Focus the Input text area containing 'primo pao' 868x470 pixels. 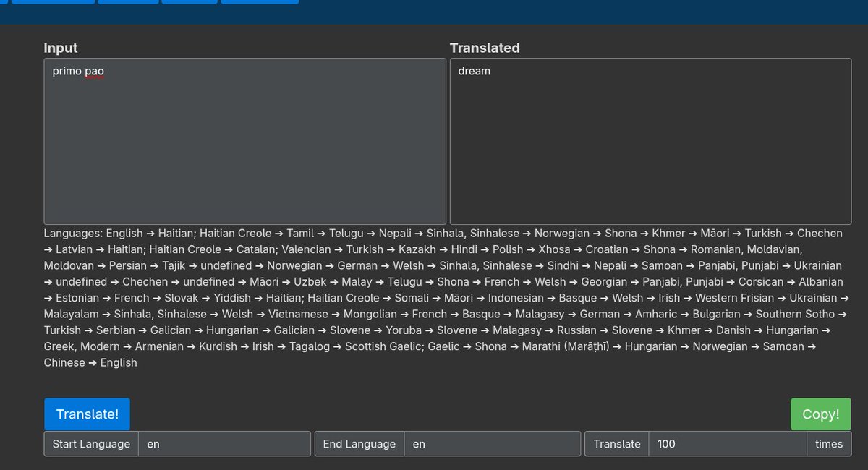click(x=244, y=141)
